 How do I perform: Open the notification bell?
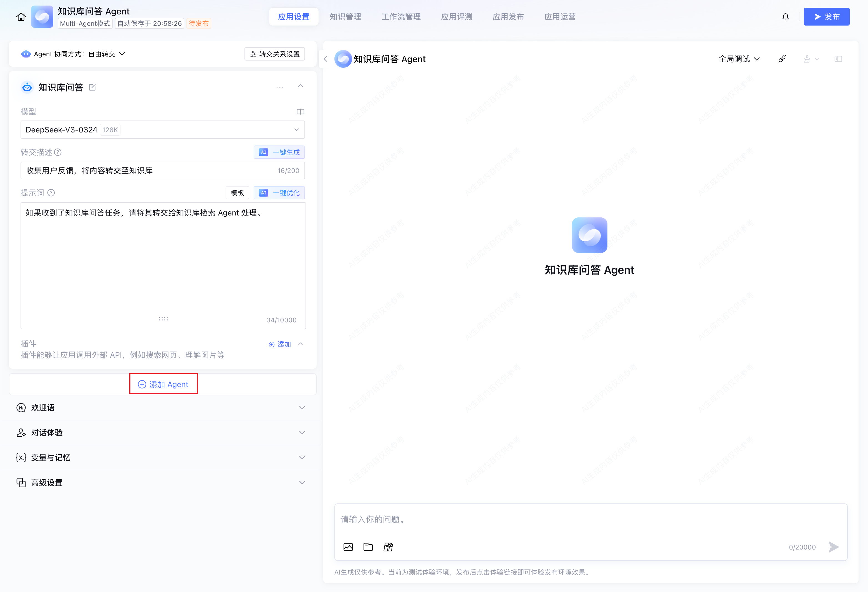[786, 17]
